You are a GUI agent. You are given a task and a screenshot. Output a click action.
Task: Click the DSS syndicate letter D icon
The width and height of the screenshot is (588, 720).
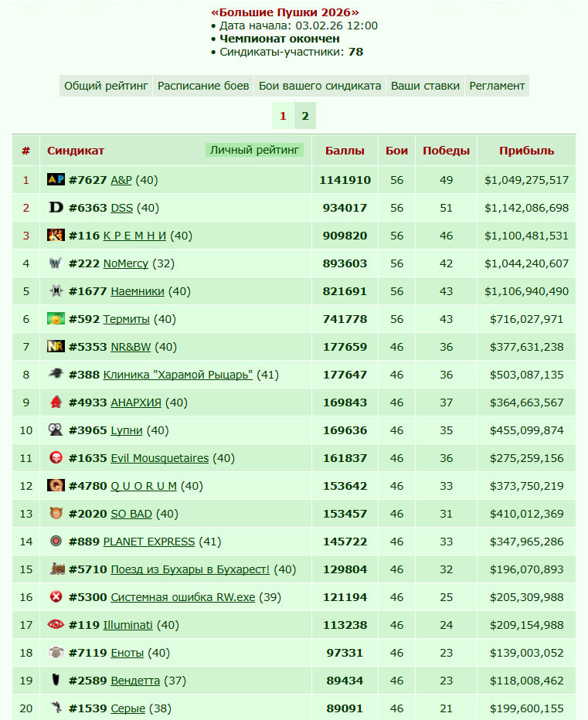[56, 207]
